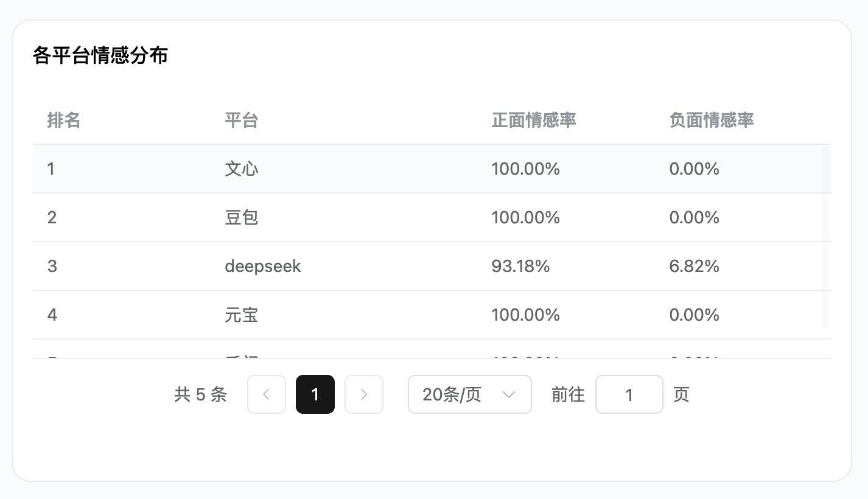Click rank number 1 in 文心 row
The width and height of the screenshot is (868, 499).
point(51,169)
